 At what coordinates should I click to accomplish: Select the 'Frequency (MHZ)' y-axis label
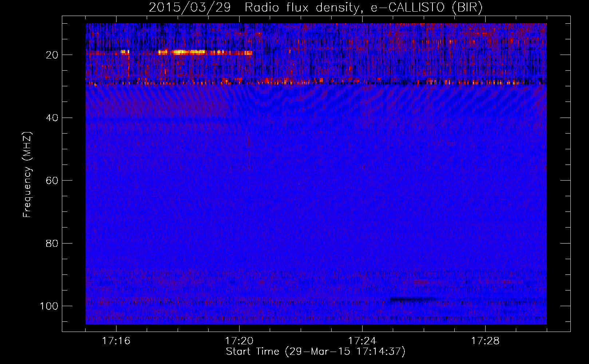(27, 175)
